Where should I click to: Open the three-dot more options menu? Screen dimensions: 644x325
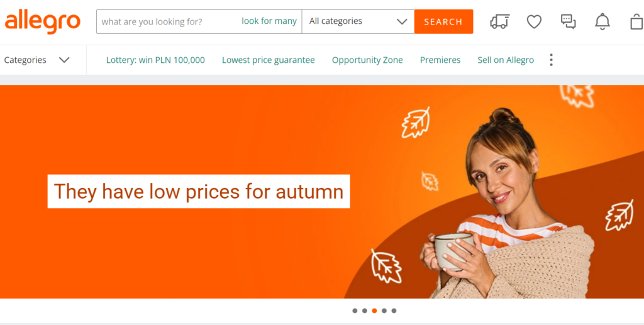click(551, 60)
